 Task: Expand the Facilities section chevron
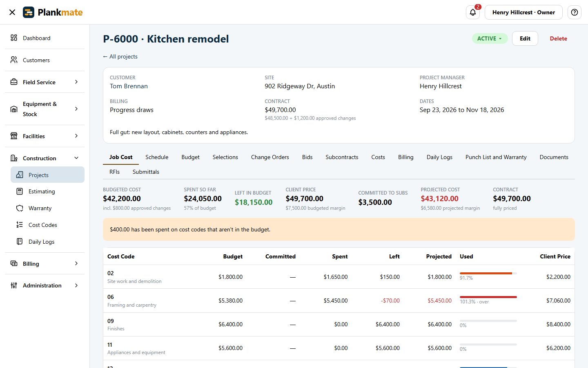point(76,136)
